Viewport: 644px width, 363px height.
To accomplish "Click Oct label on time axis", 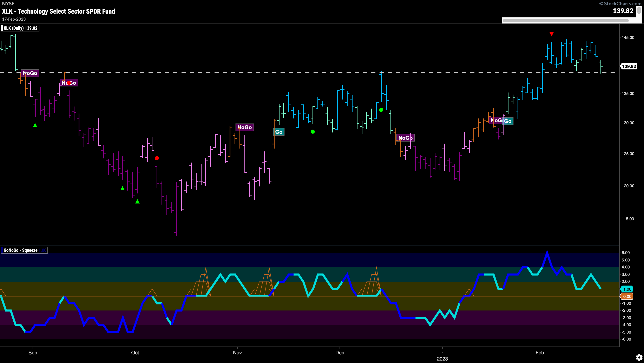I will coord(135,352).
